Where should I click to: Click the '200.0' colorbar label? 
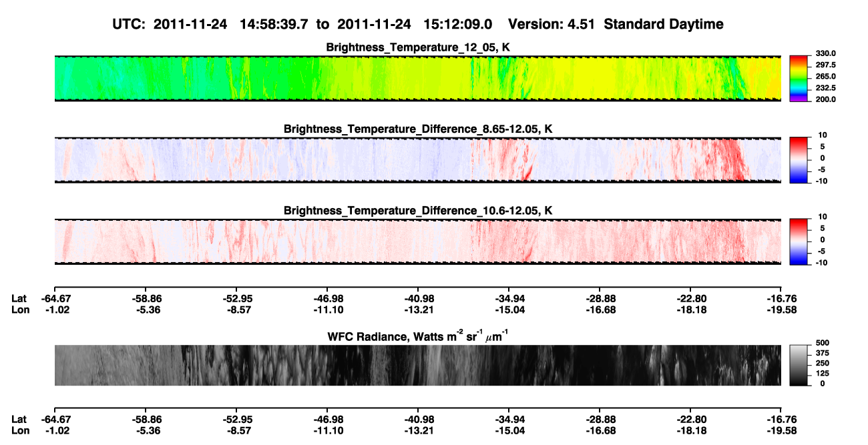pyautogui.click(x=826, y=99)
